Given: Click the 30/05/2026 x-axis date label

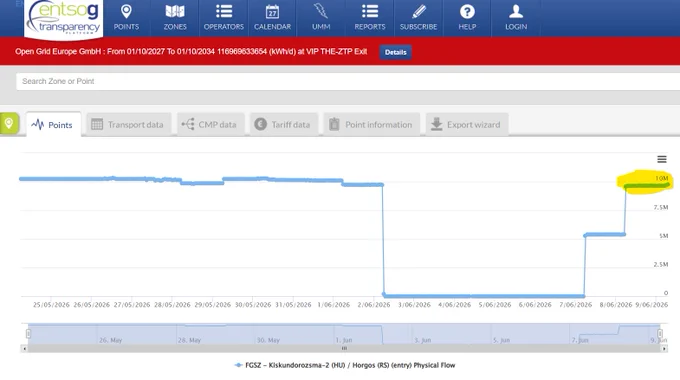Looking at the screenshot, I should (x=253, y=305).
